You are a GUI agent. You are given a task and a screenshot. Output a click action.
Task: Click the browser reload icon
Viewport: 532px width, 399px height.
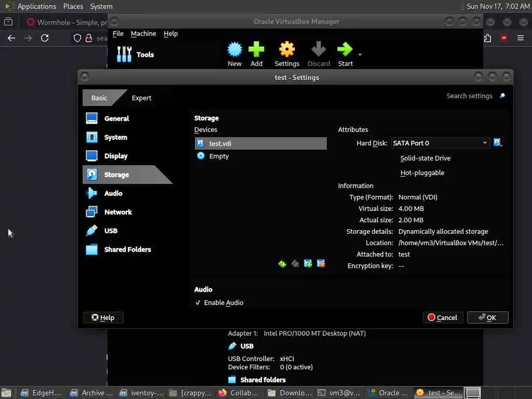click(45, 38)
